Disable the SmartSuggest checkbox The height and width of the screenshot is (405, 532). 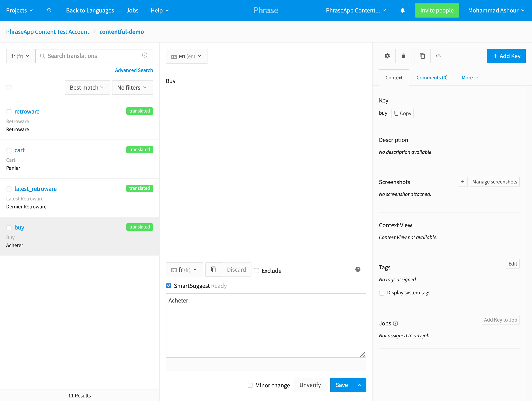tap(169, 286)
